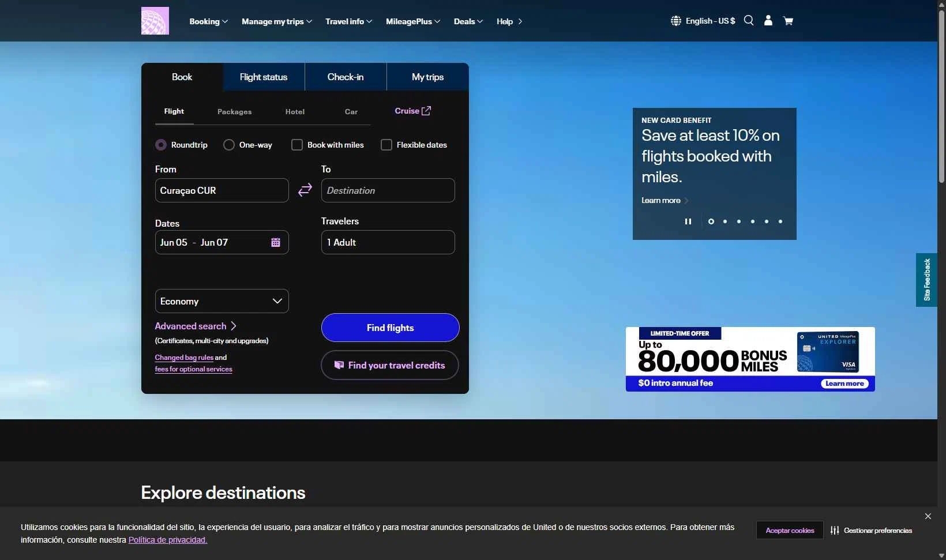Enable Flexible dates checkbox

[x=386, y=145]
